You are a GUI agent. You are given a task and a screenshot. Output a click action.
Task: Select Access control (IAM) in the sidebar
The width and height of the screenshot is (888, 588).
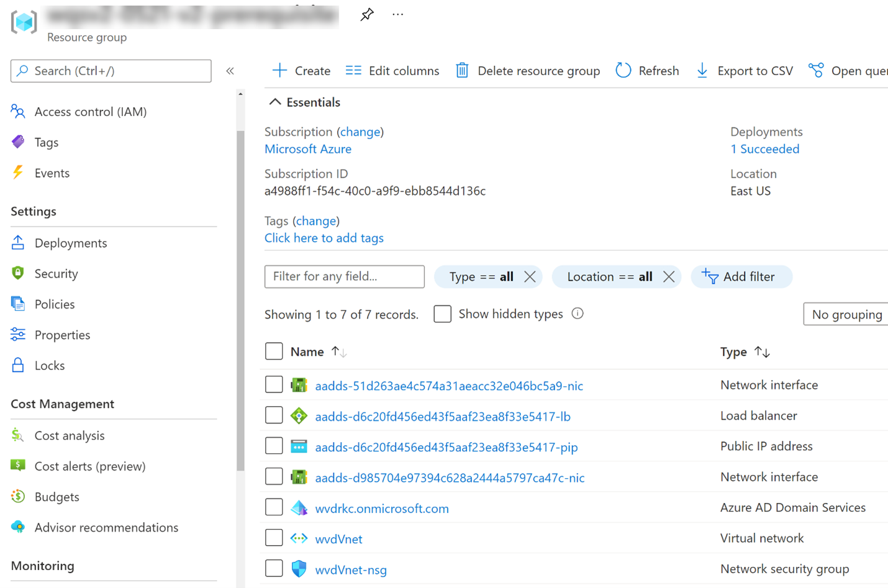pyautogui.click(x=17, y=111)
